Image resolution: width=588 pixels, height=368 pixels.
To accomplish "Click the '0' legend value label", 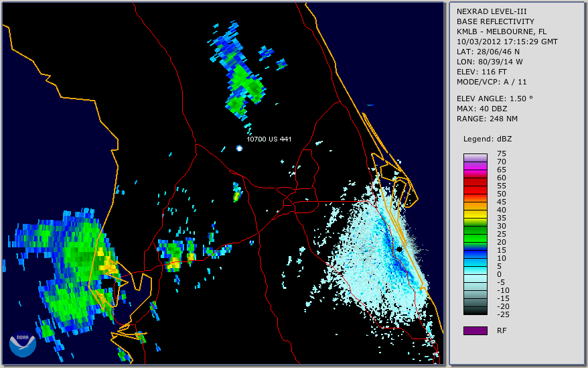I will point(499,275).
